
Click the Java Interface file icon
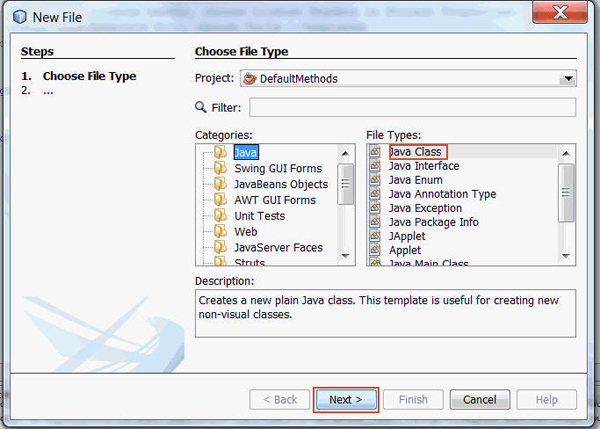click(375, 166)
